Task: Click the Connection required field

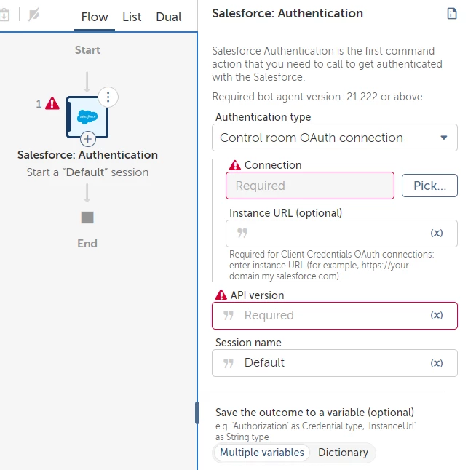Action: click(x=310, y=186)
